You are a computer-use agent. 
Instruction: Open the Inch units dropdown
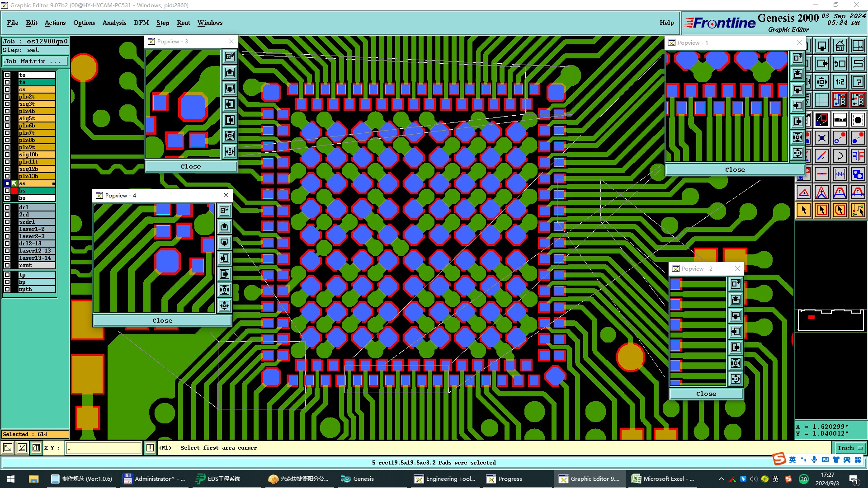click(850, 448)
